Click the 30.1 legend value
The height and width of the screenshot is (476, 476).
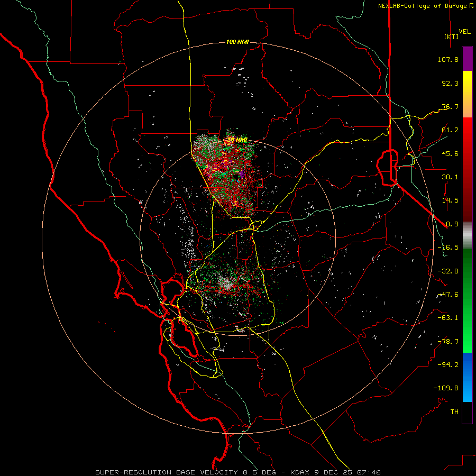pyautogui.click(x=450, y=177)
